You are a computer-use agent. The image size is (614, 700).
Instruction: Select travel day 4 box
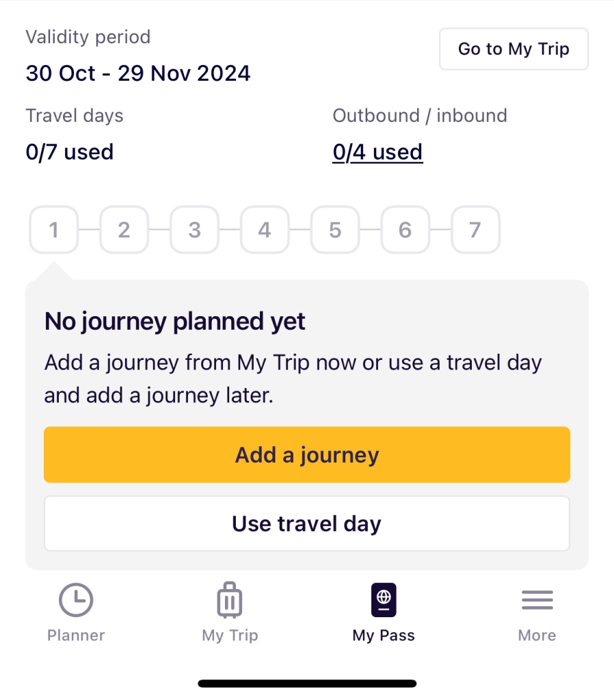pyautogui.click(x=265, y=229)
